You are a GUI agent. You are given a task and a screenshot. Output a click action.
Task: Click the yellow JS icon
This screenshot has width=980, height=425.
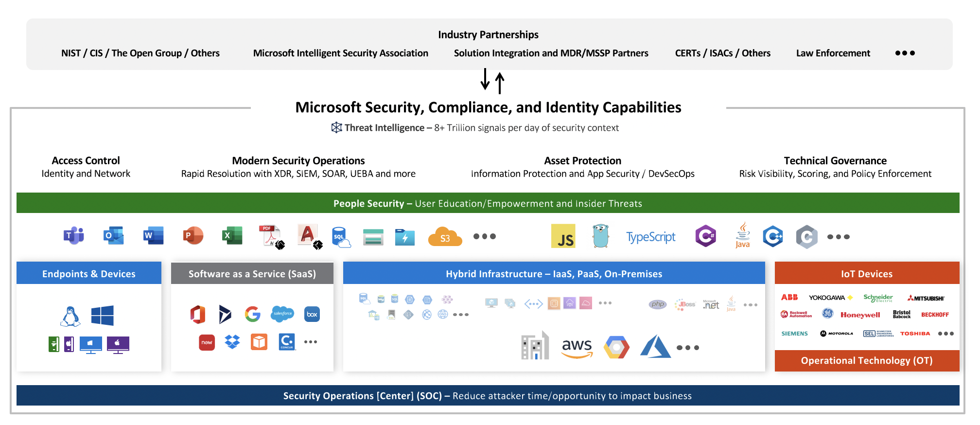tap(563, 236)
